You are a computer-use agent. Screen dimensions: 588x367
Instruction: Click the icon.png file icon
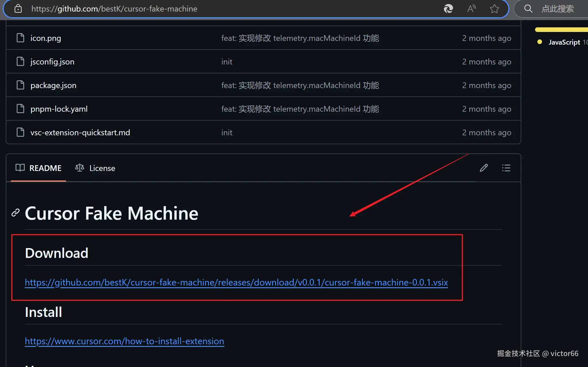pyautogui.click(x=20, y=38)
